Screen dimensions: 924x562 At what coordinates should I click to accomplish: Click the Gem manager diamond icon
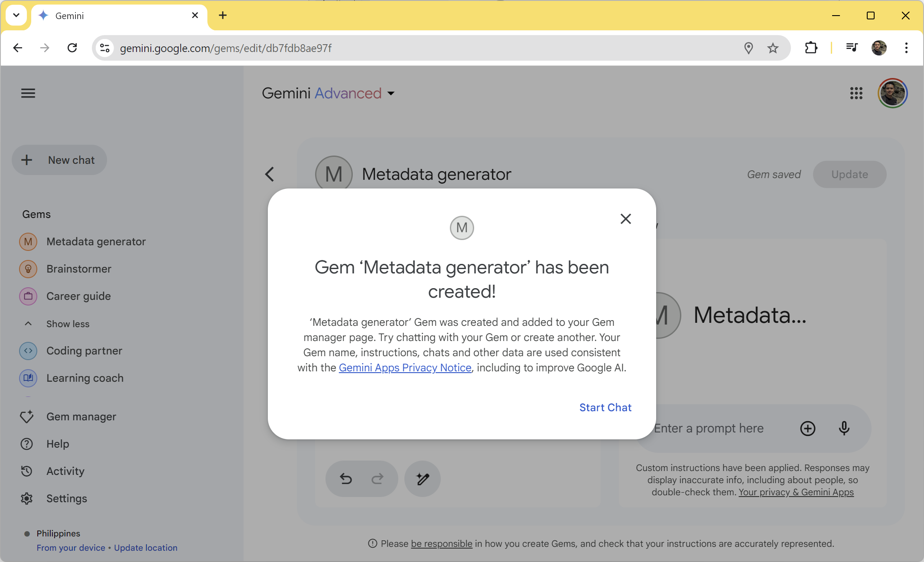[27, 416]
